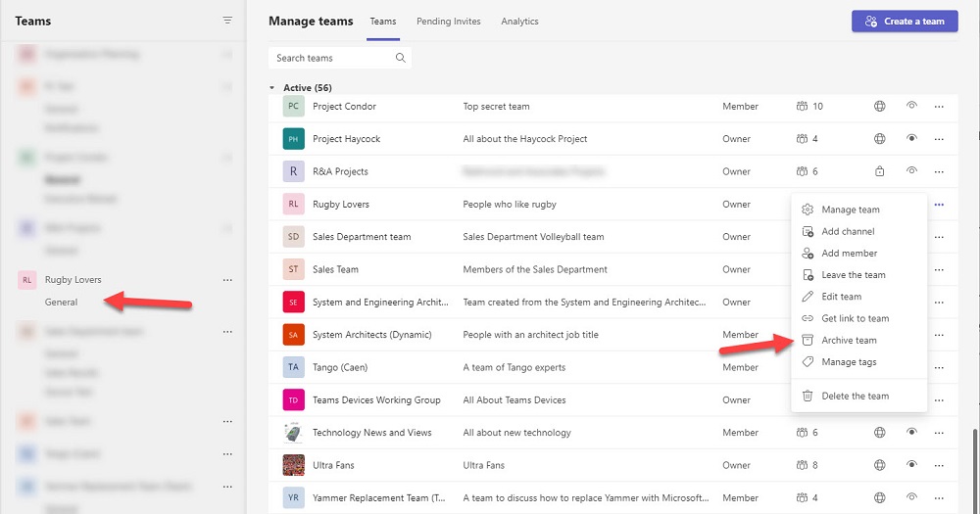
Task: Choose Get link to team
Action: click(x=858, y=318)
